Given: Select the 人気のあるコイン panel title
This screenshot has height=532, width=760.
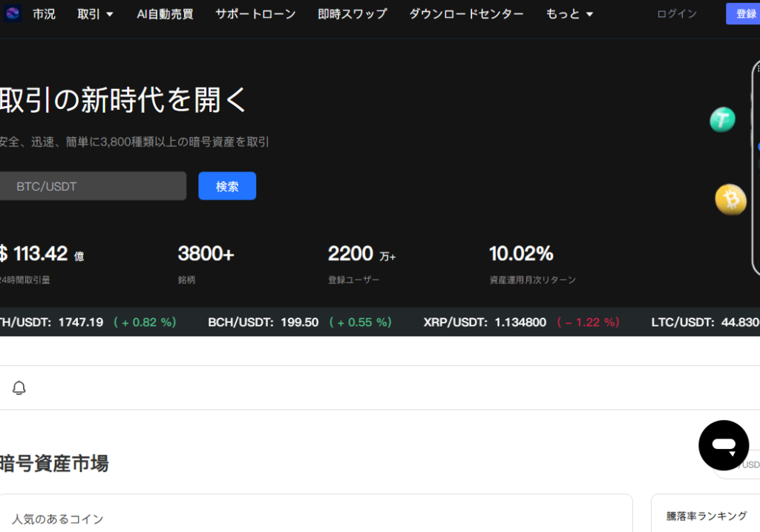Looking at the screenshot, I should pyautogui.click(x=58, y=519).
